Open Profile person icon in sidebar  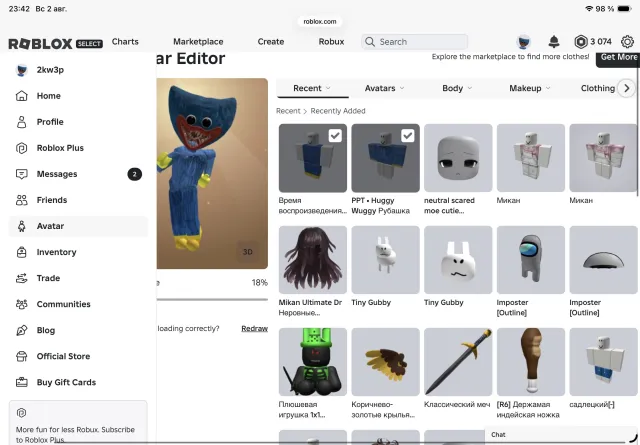click(22, 122)
